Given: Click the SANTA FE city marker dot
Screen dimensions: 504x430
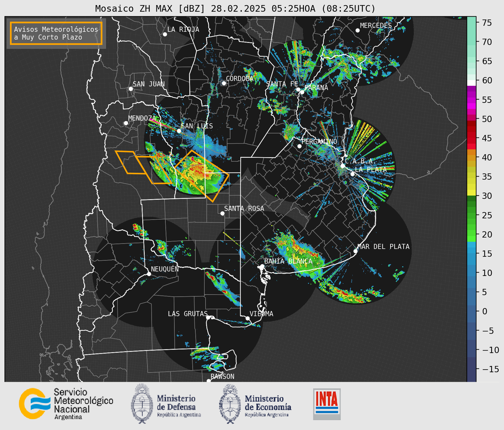Looking at the screenshot, I should pyautogui.click(x=298, y=89).
